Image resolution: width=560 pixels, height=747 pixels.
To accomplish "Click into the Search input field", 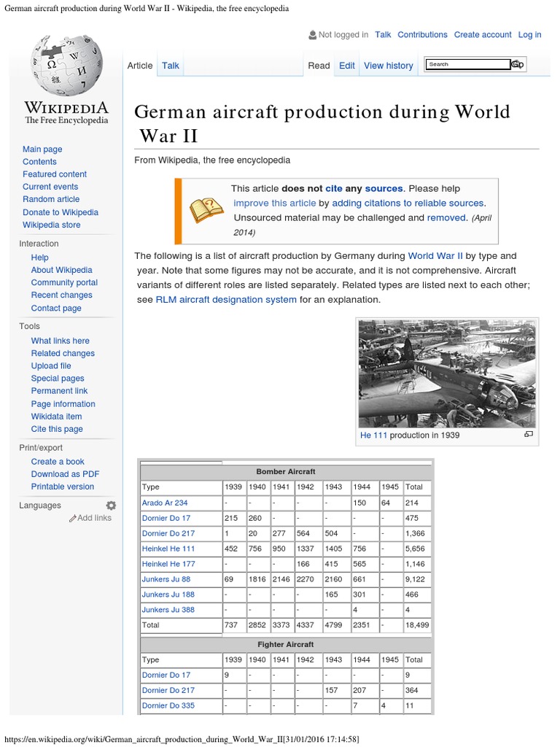I will click(468, 64).
